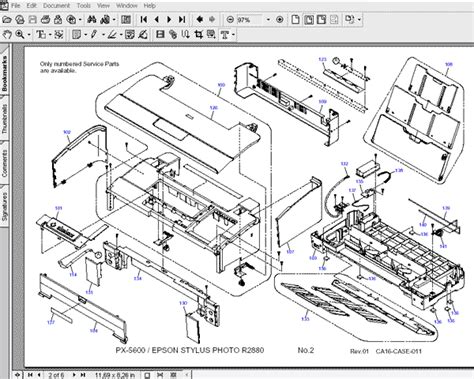Switch to the Bookmarks side tab
This screenshot has height=379, width=474.
pyautogui.click(x=4, y=73)
